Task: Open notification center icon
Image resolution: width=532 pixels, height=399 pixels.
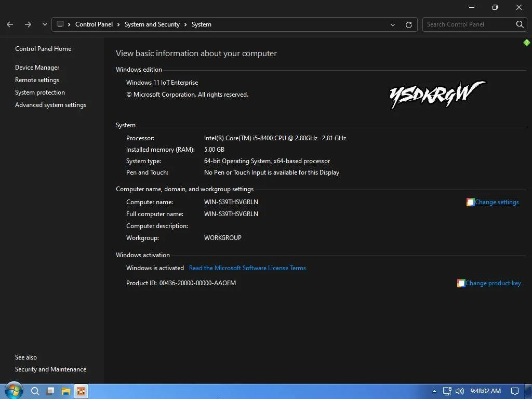Action: (x=515, y=391)
